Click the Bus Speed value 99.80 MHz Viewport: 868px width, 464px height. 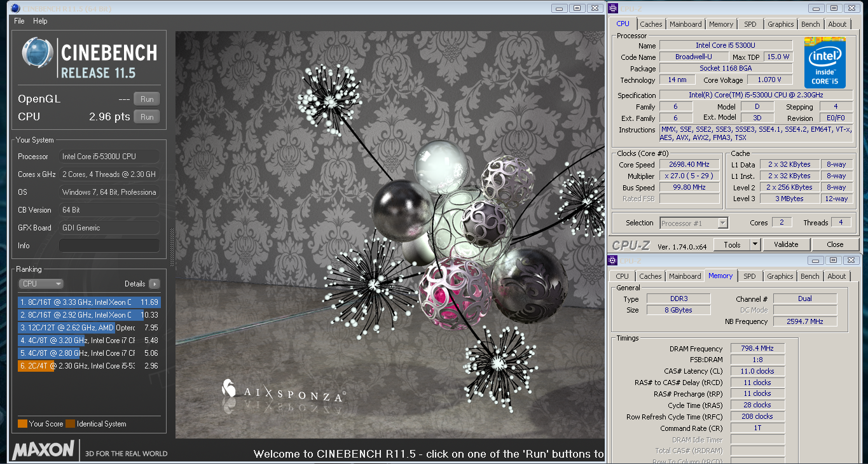pos(689,188)
